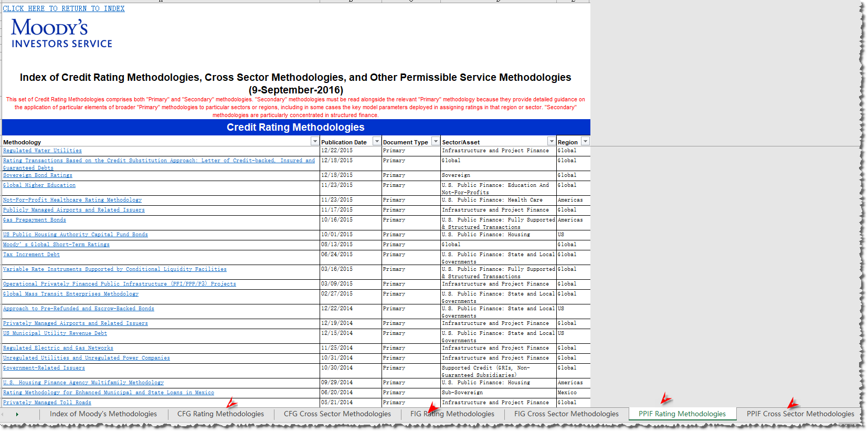Viewport: 868px width, 432px height.
Task: Click Publicly Managed Airports and Related Issuers
Action: (74, 210)
